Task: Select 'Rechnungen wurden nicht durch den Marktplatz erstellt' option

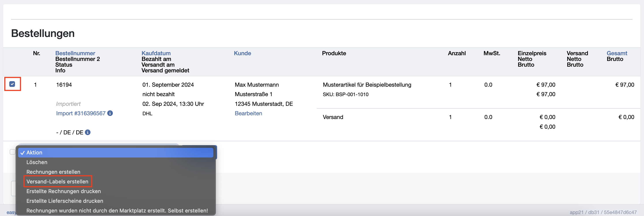Action: 115,211
